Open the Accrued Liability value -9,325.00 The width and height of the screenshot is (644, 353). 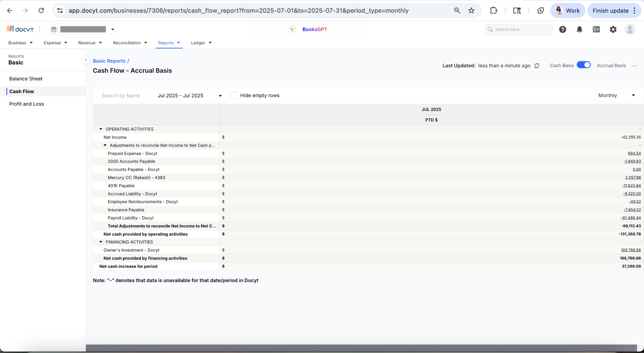(x=632, y=194)
